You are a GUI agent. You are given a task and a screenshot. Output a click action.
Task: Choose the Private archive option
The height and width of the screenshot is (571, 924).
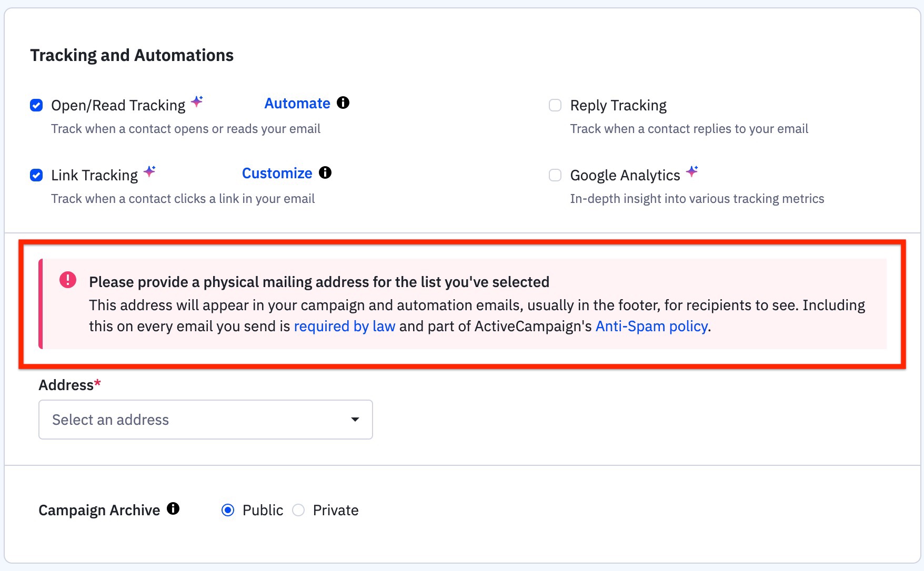(298, 510)
